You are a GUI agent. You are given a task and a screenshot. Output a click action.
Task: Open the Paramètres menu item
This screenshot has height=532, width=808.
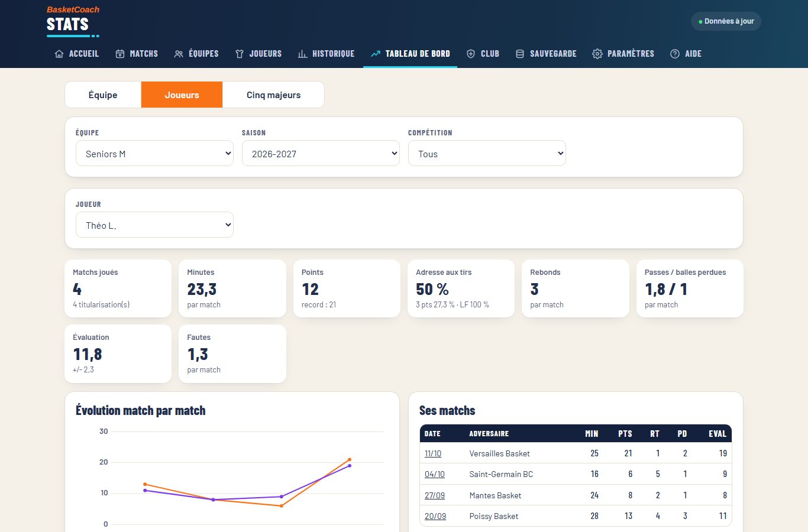click(x=623, y=54)
